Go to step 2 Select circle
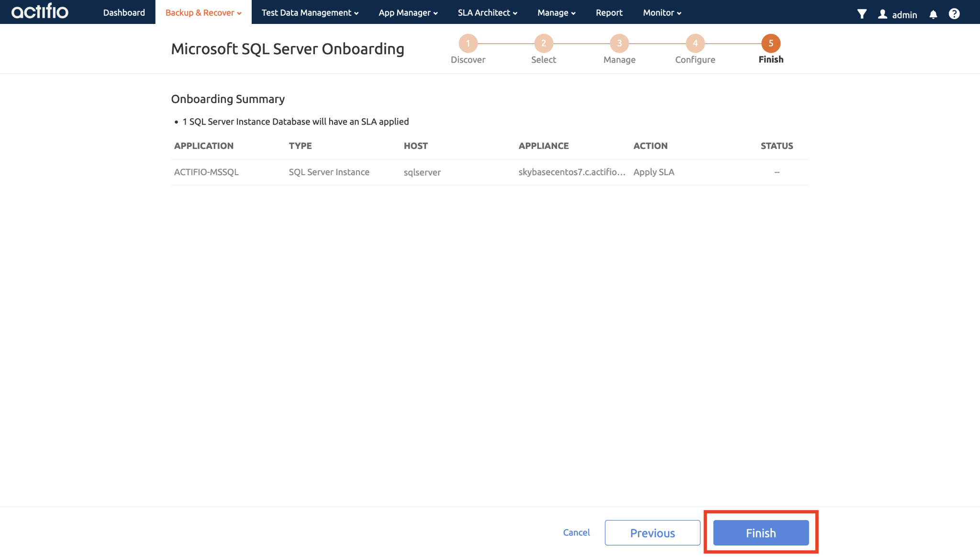 pyautogui.click(x=544, y=43)
